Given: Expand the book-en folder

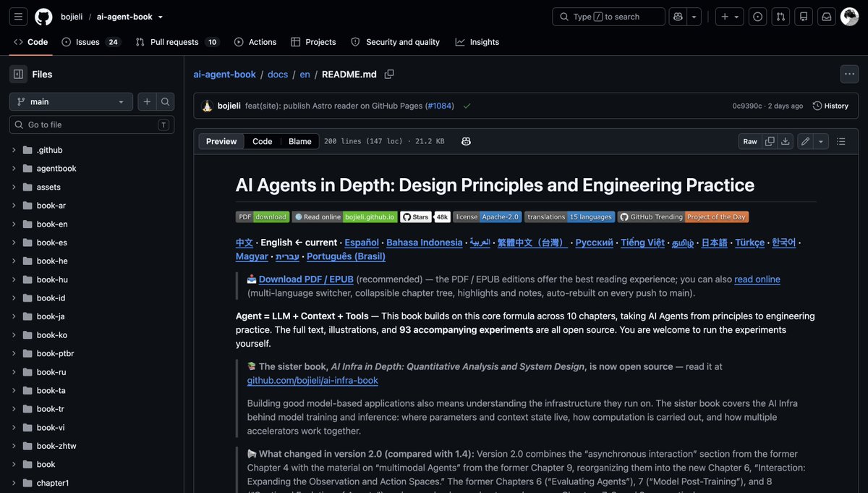Looking at the screenshot, I should click(14, 224).
